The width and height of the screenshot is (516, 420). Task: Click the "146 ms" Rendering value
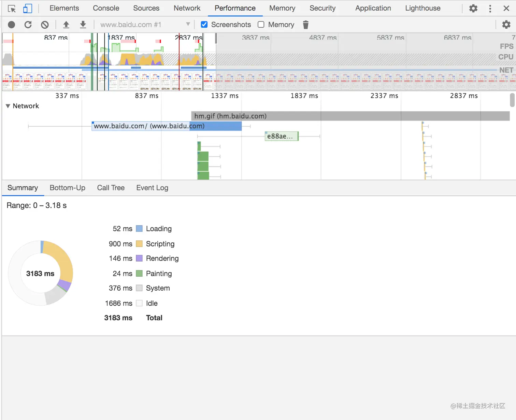[120, 258]
